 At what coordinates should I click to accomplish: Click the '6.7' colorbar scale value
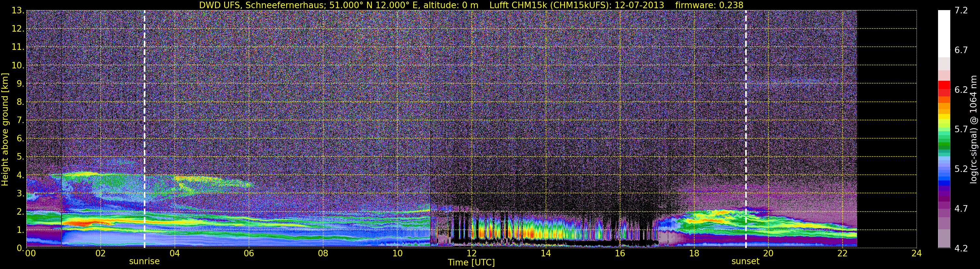pos(961,50)
